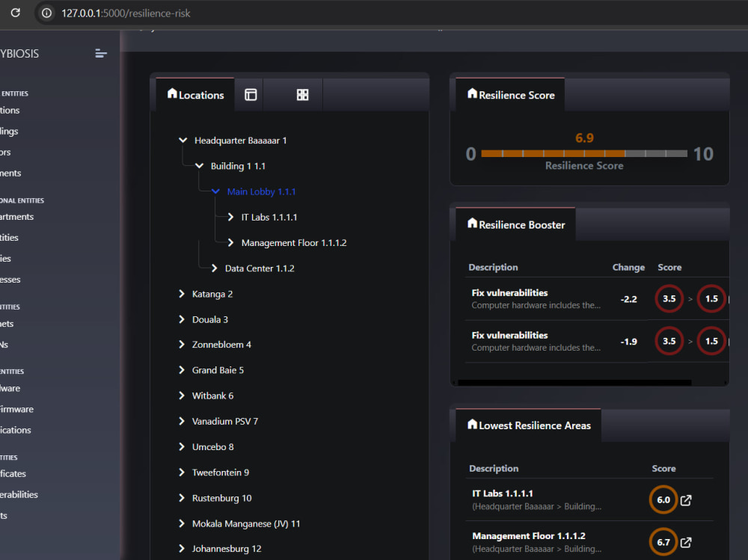Select Headquarter Baaaaar 1 label
748x560 pixels.
[x=240, y=141]
